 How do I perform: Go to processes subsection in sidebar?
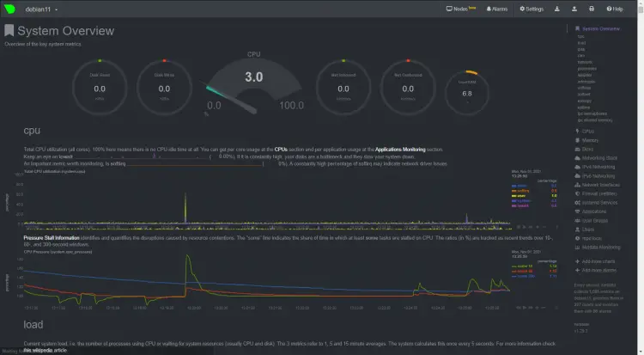point(587,69)
